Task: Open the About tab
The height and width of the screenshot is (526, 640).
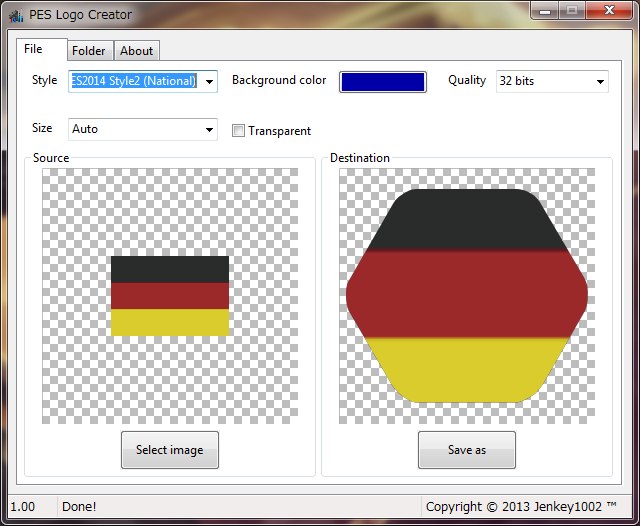Action: [137, 51]
